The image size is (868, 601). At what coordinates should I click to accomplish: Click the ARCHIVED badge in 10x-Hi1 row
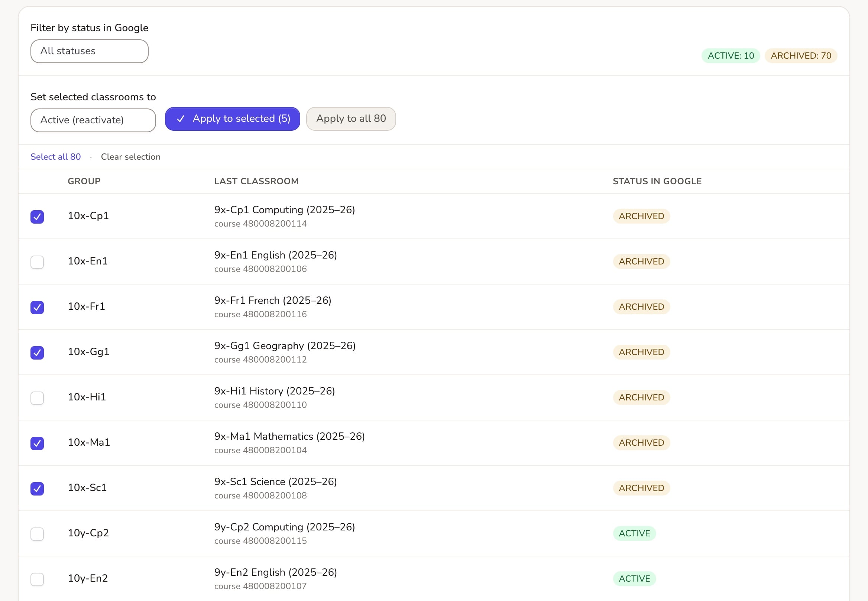click(641, 398)
